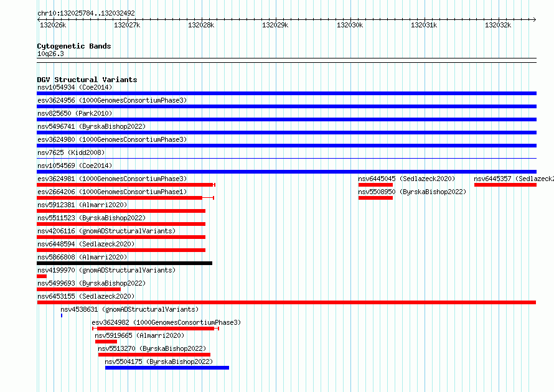The image size is (554, 392).
Task: Click the blue bar under nsv1054569
Action: tap(286, 172)
